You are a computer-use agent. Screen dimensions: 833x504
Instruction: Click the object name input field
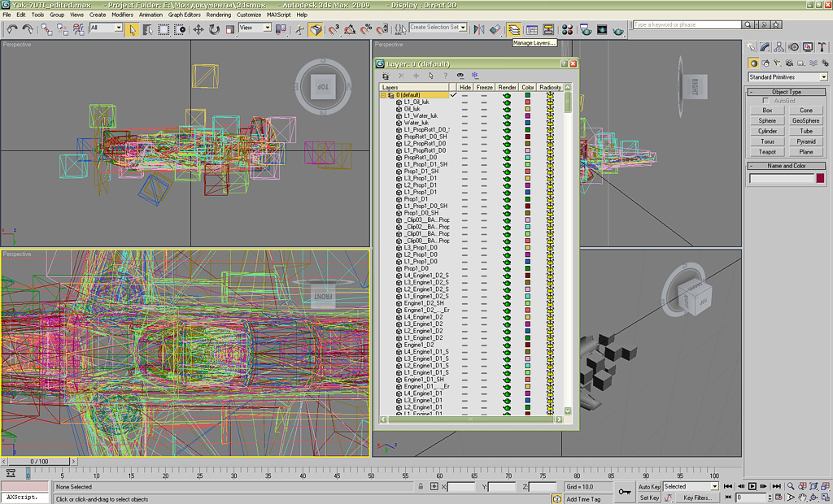click(x=781, y=179)
